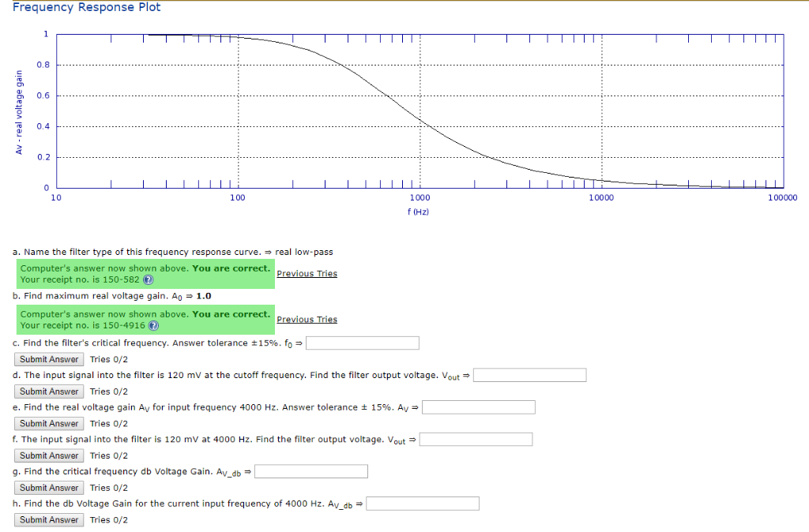Image resolution: width=809 pixels, height=532 pixels.
Task: Select the Vout input box in part d
Action: pos(529,375)
